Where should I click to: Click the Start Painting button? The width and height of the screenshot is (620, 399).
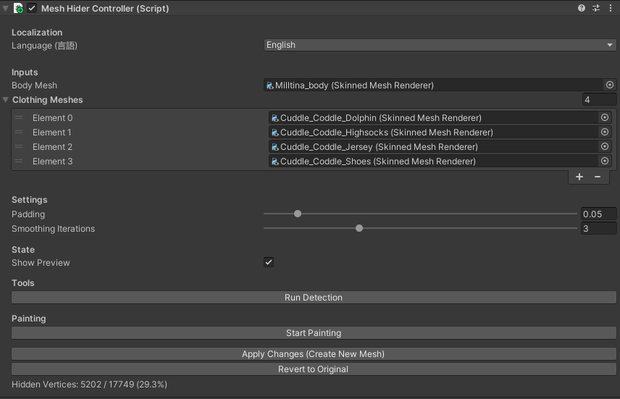tap(314, 333)
